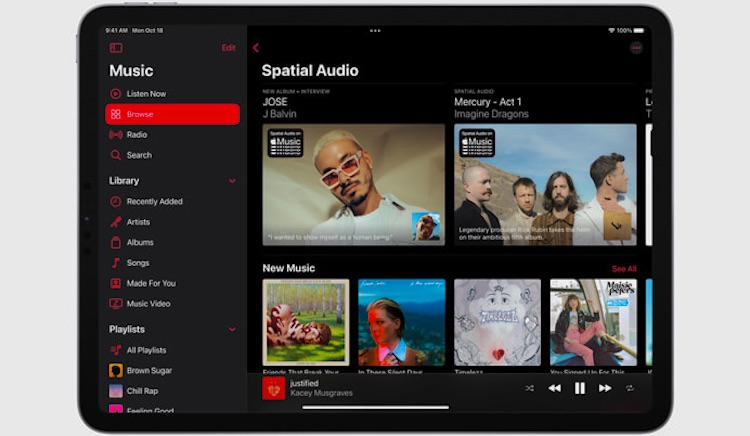Open the more options ellipsis button
The width and height of the screenshot is (750, 436).
636,48
